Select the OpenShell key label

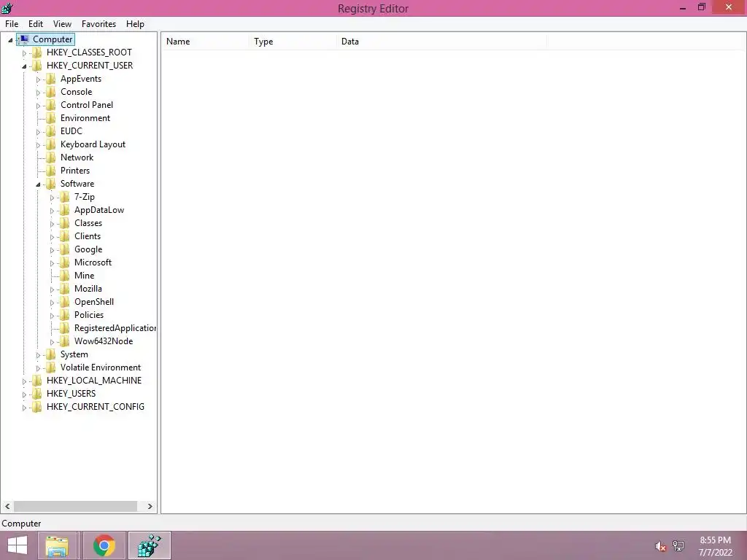pyautogui.click(x=94, y=302)
